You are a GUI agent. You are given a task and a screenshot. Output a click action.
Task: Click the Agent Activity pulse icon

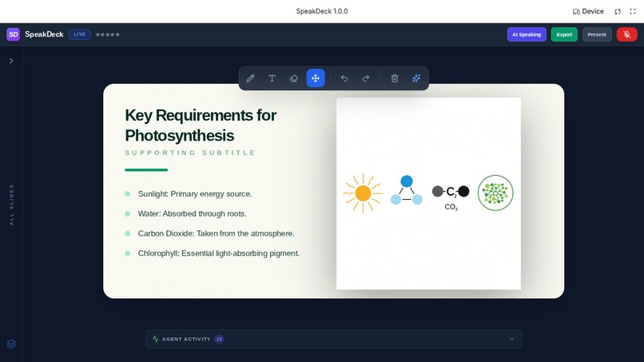[155, 339]
